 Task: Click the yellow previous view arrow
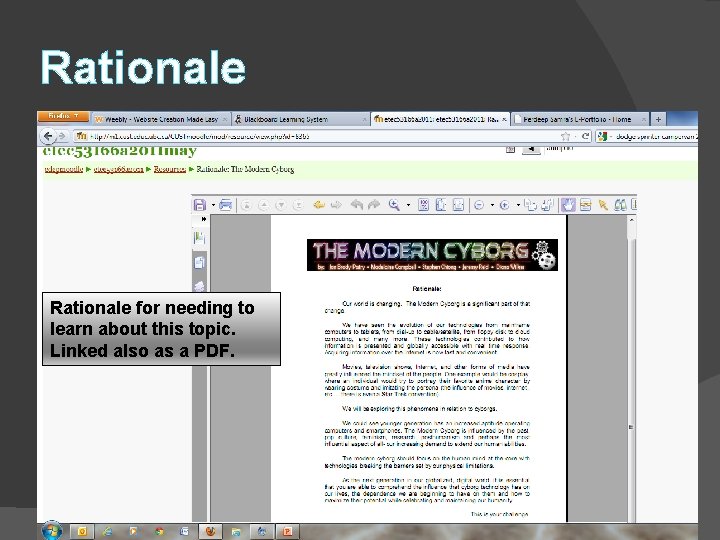click(319, 205)
